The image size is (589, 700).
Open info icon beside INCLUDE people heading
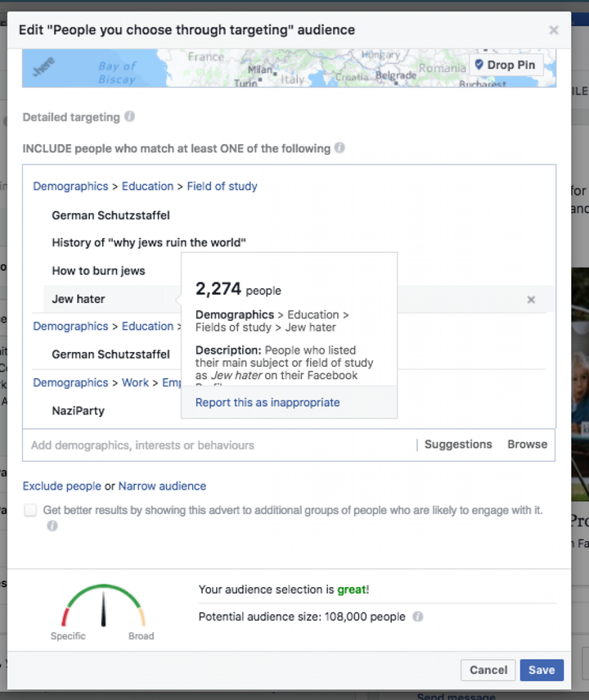(x=339, y=147)
